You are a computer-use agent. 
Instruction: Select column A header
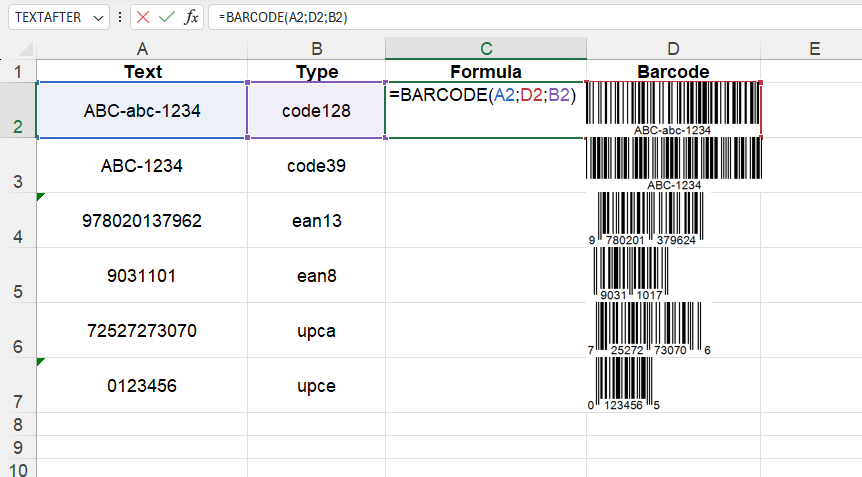(x=142, y=48)
